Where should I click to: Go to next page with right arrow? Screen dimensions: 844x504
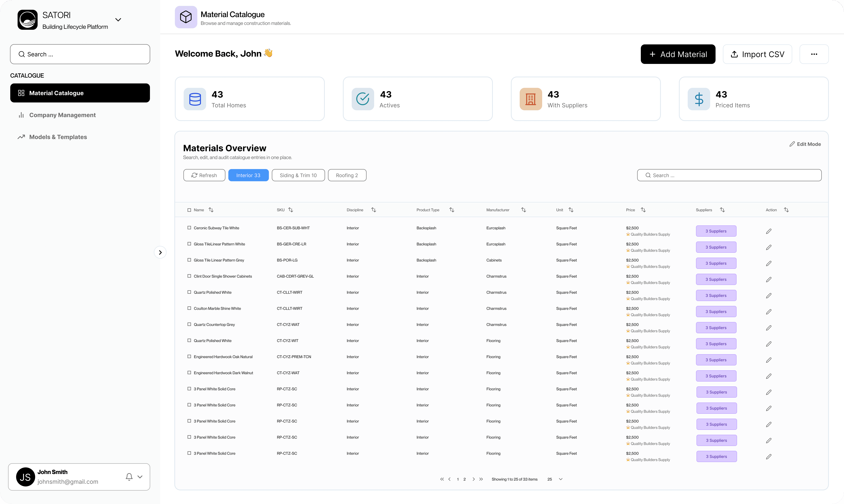click(x=474, y=479)
